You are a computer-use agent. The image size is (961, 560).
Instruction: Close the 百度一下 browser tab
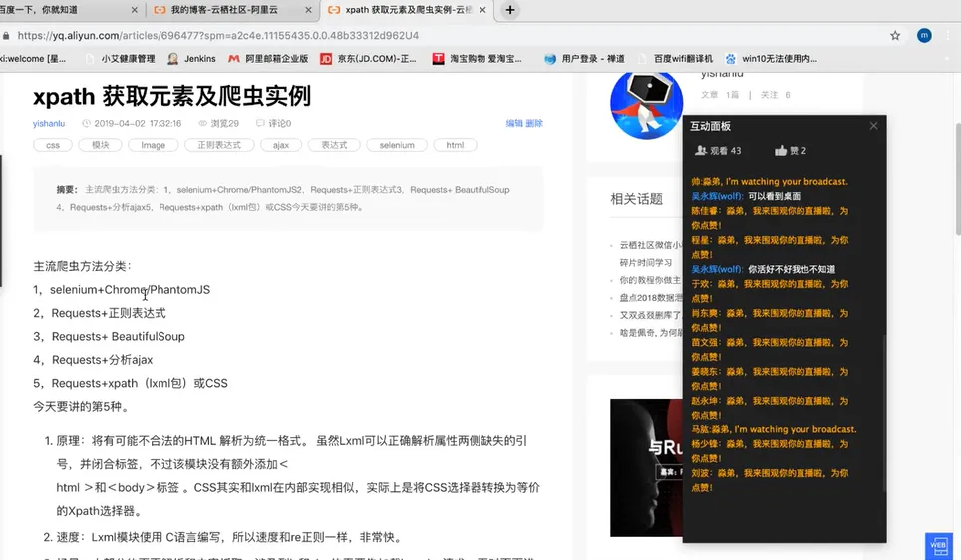[x=135, y=10]
